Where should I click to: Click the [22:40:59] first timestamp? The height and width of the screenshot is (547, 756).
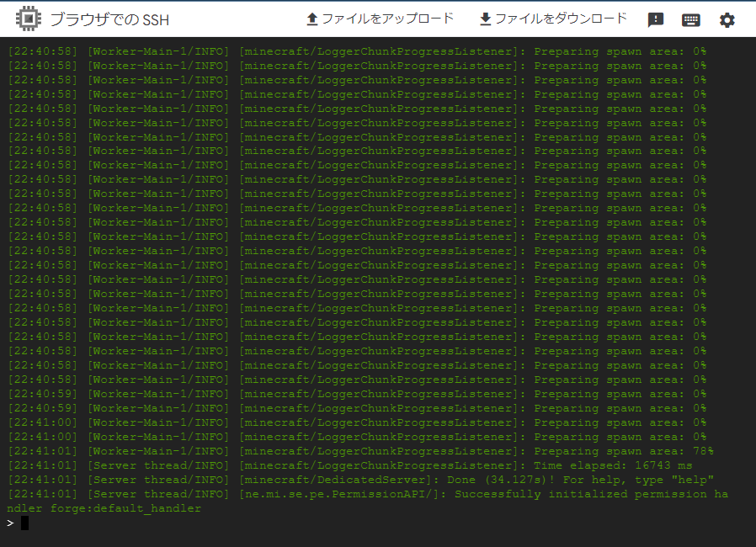(42, 394)
